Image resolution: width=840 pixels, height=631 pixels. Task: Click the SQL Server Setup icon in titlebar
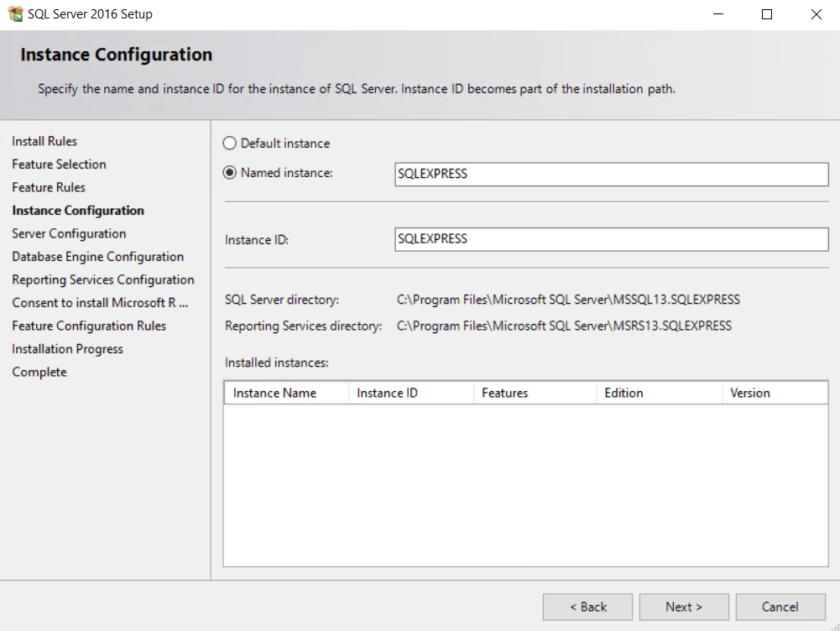(13, 13)
